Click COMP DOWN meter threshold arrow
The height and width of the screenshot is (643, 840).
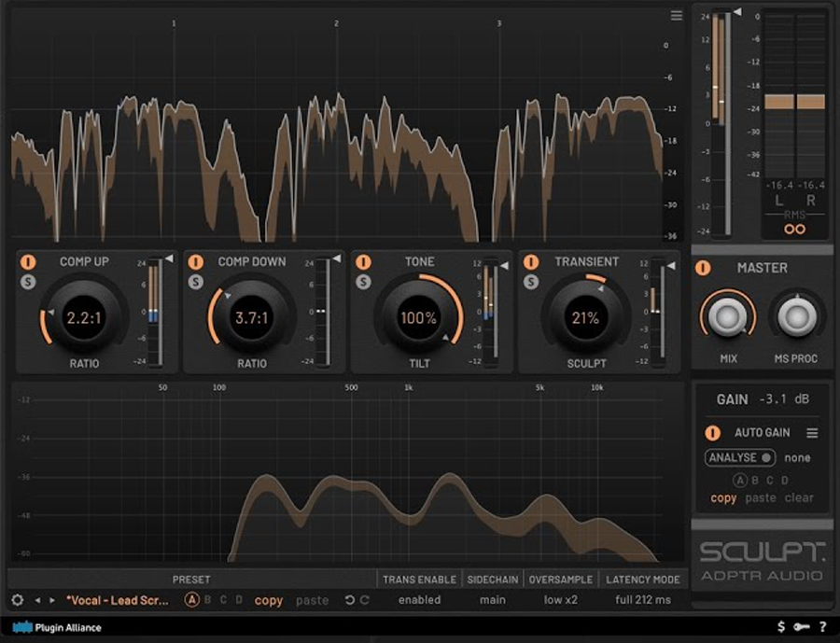[336, 259]
